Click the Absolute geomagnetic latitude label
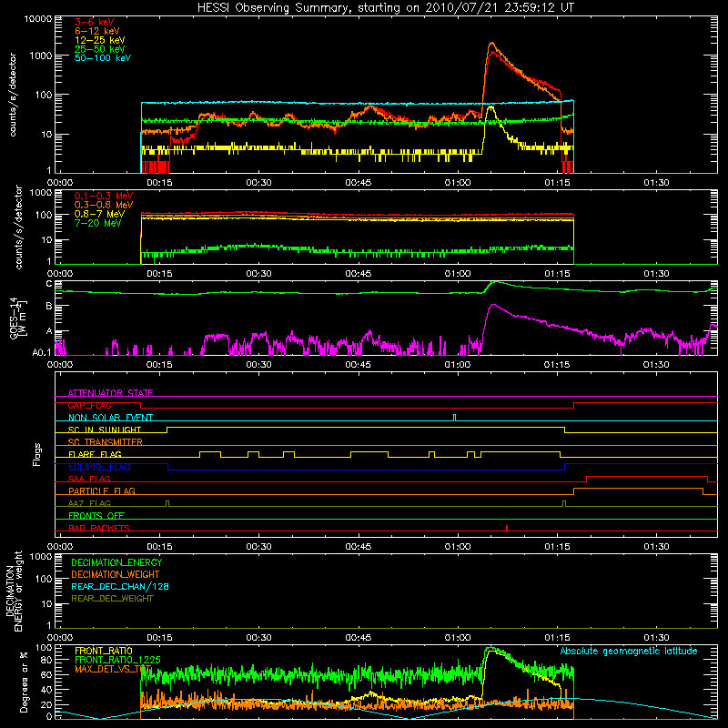 tap(629, 651)
